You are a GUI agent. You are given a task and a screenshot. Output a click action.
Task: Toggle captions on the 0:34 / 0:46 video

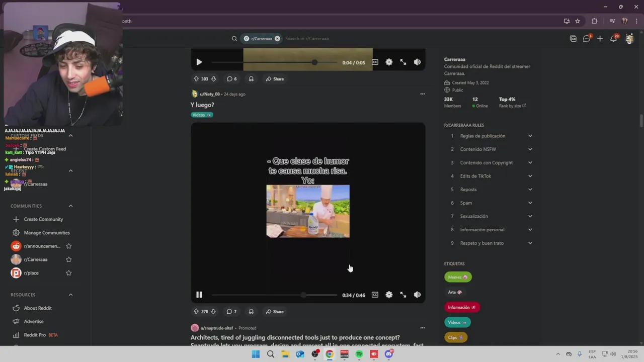click(375, 295)
